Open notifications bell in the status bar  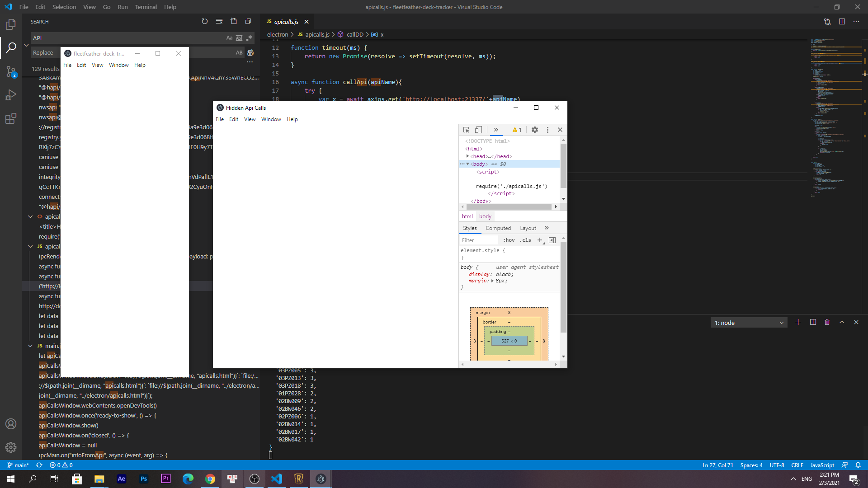click(858, 465)
